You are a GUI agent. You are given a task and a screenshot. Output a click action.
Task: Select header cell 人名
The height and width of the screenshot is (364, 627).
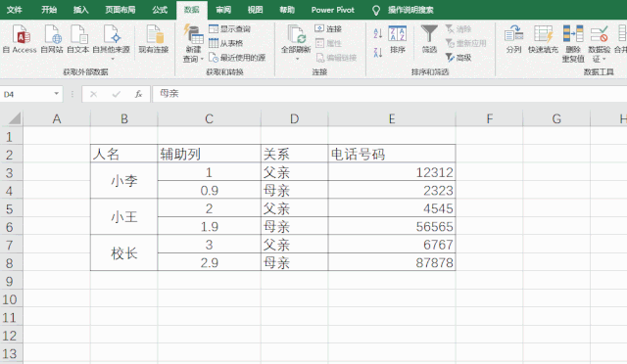pos(124,154)
